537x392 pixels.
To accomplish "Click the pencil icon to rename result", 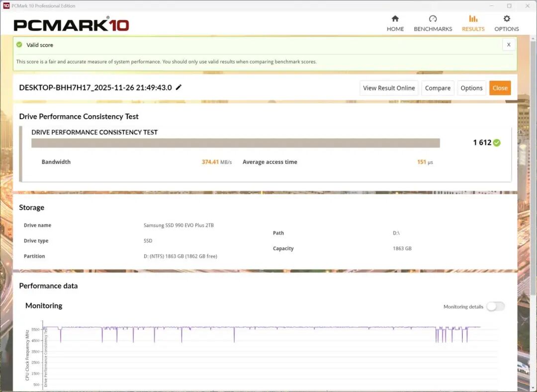I will (179, 87).
